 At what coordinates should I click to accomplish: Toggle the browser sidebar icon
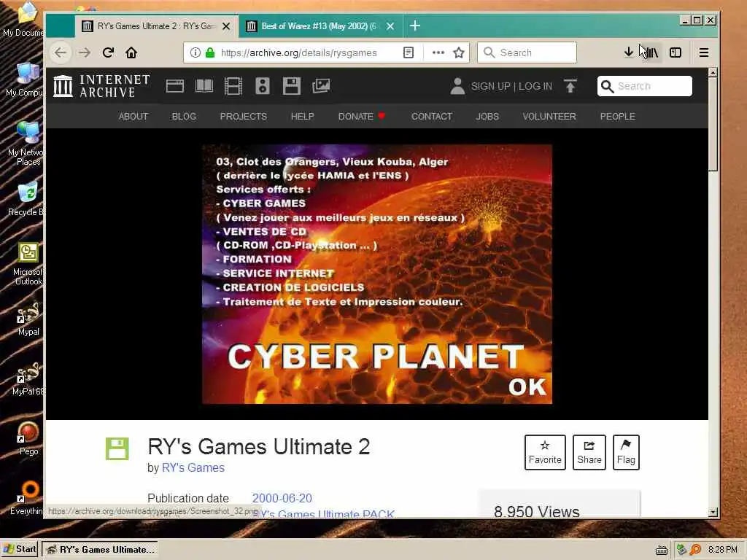coord(676,52)
